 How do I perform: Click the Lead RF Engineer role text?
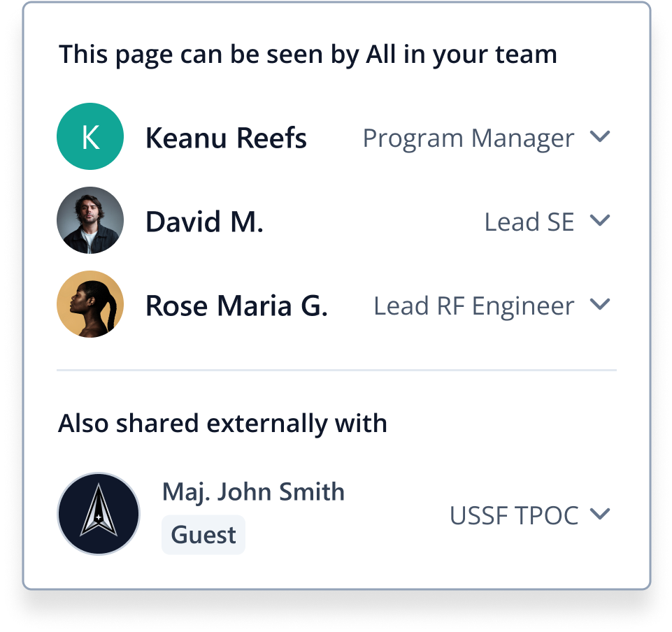(x=473, y=306)
